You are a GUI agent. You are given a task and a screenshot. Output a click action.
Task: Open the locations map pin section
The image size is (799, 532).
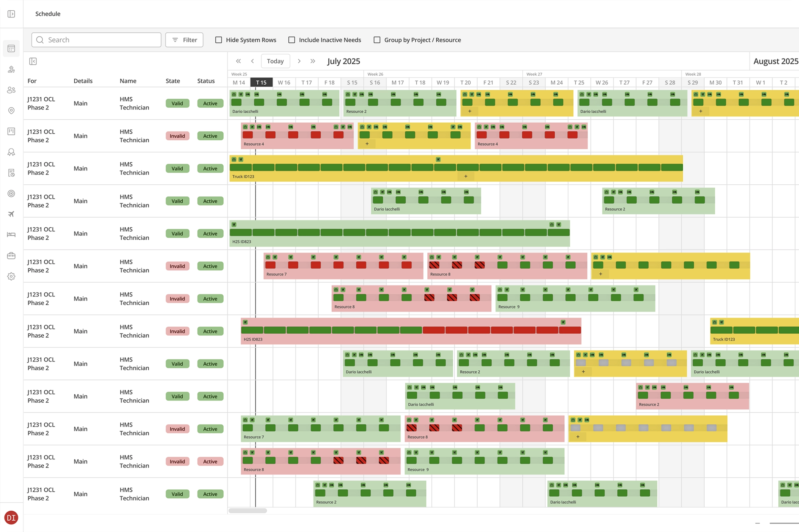click(x=11, y=111)
